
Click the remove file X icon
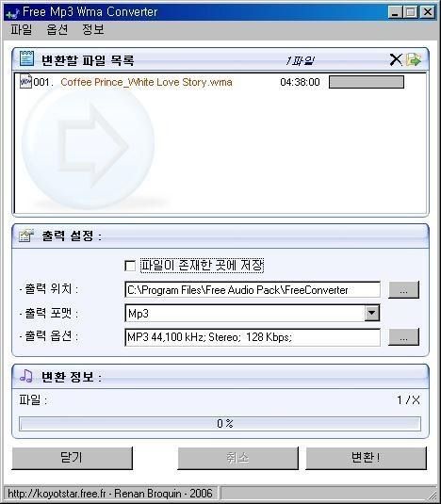(x=396, y=59)
